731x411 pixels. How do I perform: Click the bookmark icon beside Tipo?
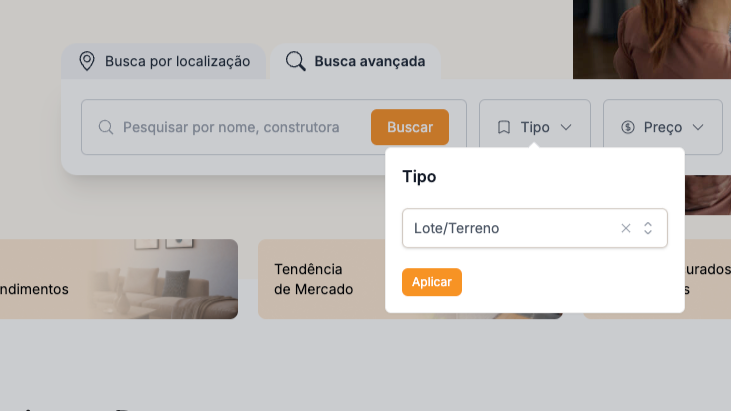point(503,127)
